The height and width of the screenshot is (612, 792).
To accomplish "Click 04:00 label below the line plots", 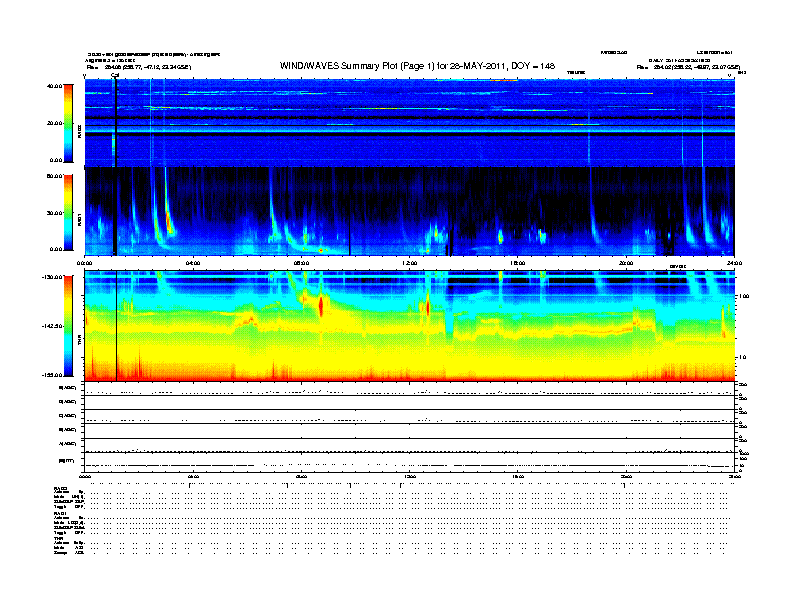I will [193, 476].
